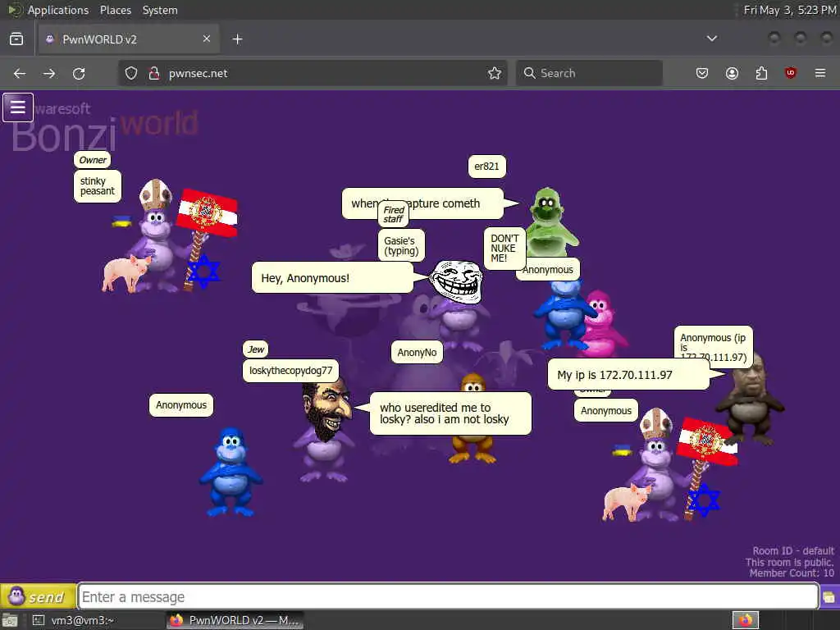
Task: Click the Gasie's (typing) name tag
Action: pyautogui.click(x=401, y=245)
